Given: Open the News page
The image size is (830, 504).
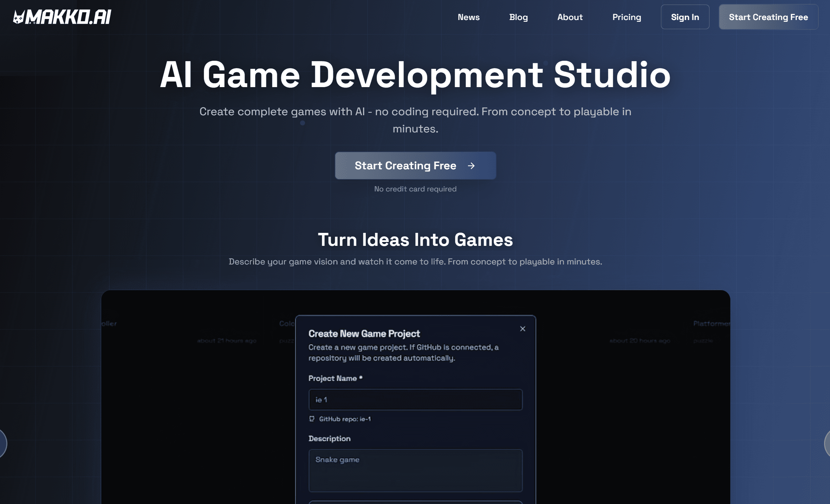Looking at the screenshot, I should (x=468, y=17).
